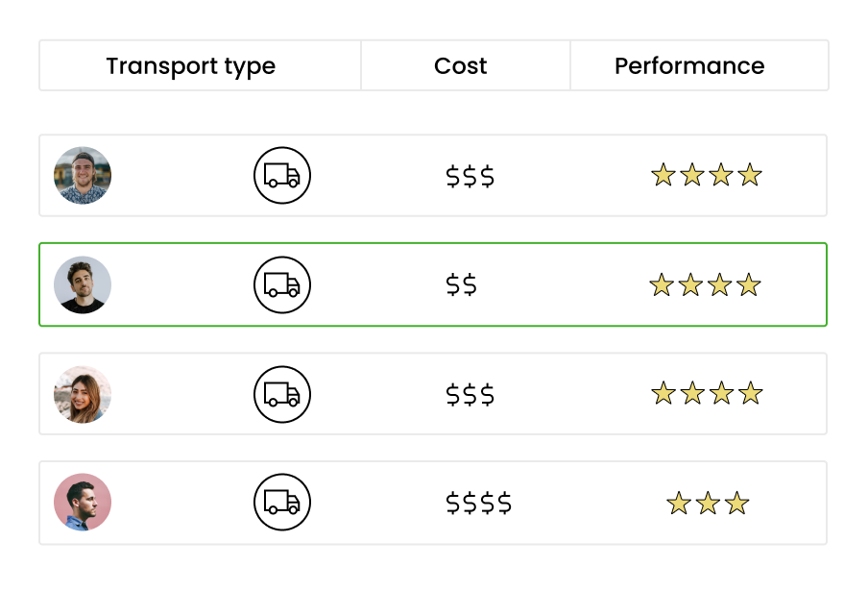Select the avatar of man in black shirt
This screenshot has height=591, width=868.
[83, 284]
